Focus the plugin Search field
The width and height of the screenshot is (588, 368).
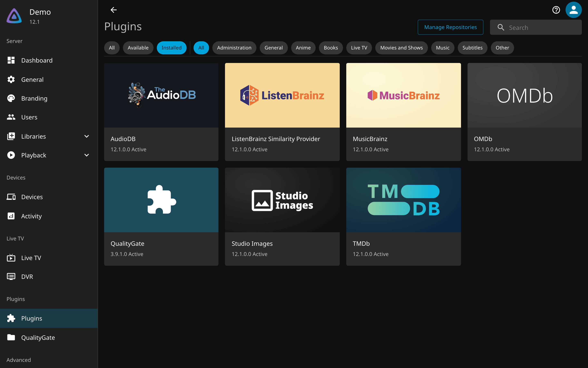point(536,27)
